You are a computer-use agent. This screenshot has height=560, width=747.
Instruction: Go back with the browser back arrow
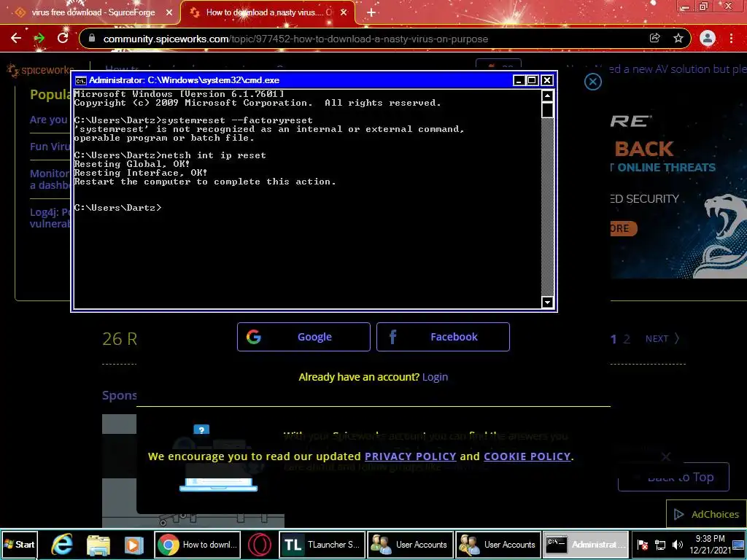pos(16,38)
